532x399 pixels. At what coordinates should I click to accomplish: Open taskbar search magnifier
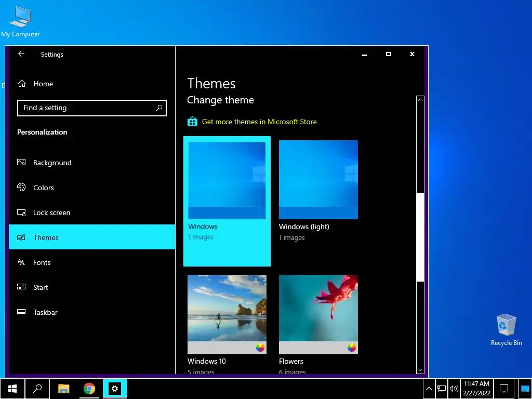click(x=37, y=389)
